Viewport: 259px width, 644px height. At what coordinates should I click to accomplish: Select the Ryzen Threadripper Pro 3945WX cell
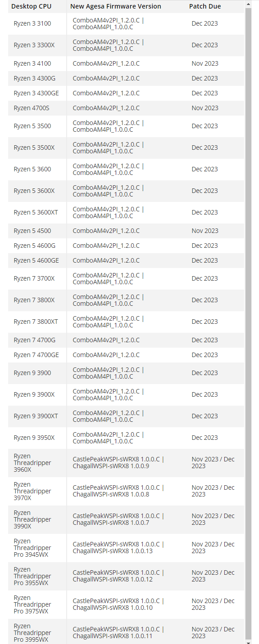coord(37,548)
